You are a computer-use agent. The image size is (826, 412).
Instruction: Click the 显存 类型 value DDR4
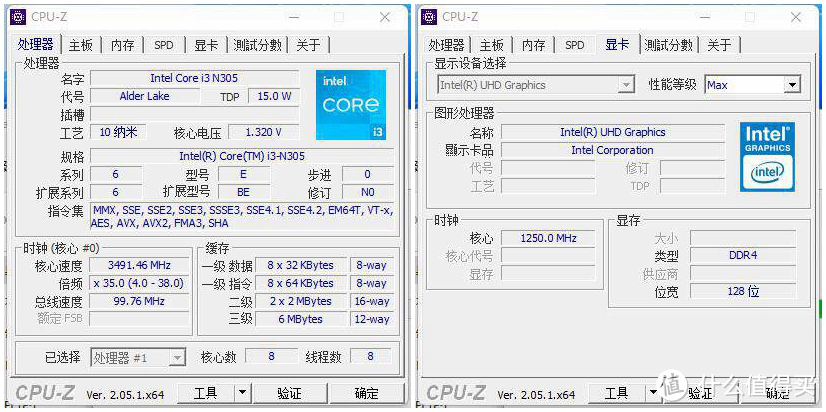click(x=743, y=255)
